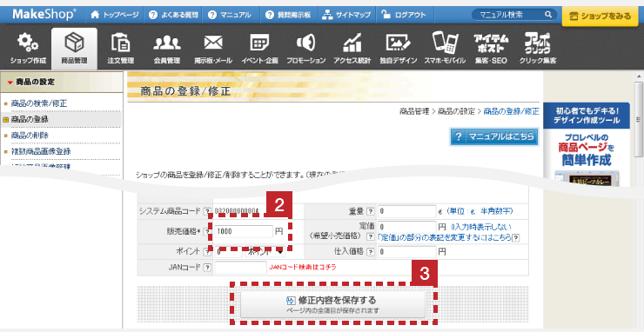This screenshot has width=644, height=332.
Task: Click the マニュアルはこちら button
Action: click(494, 136)
